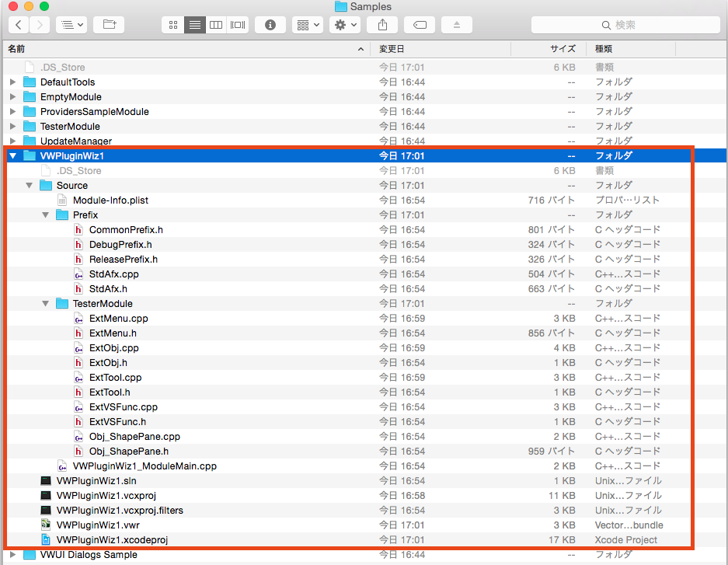Select the Obj_ShapePane.cpp file name
The image size is (728, 565).
[134, 437]
